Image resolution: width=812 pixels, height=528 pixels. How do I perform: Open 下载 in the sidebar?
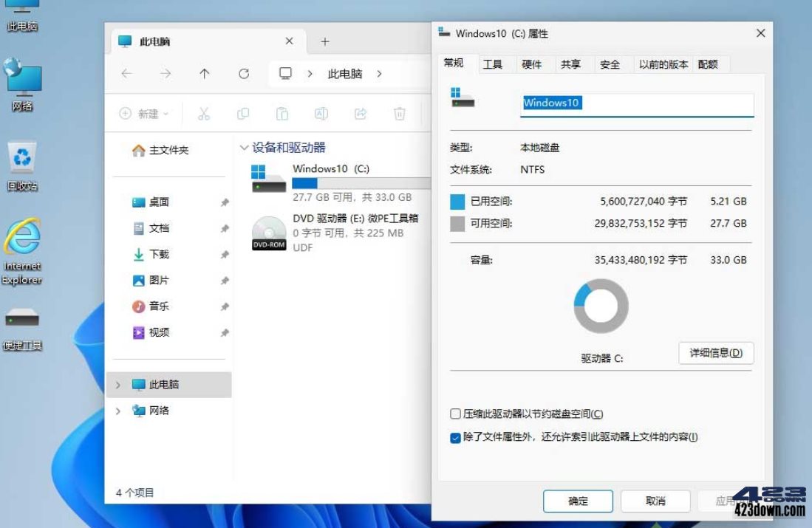[x=151, y=253]
